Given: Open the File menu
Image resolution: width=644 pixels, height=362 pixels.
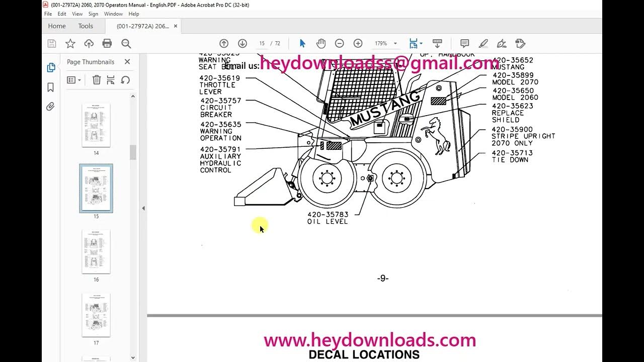Looking at the screenshot, I should pos(48,14).
